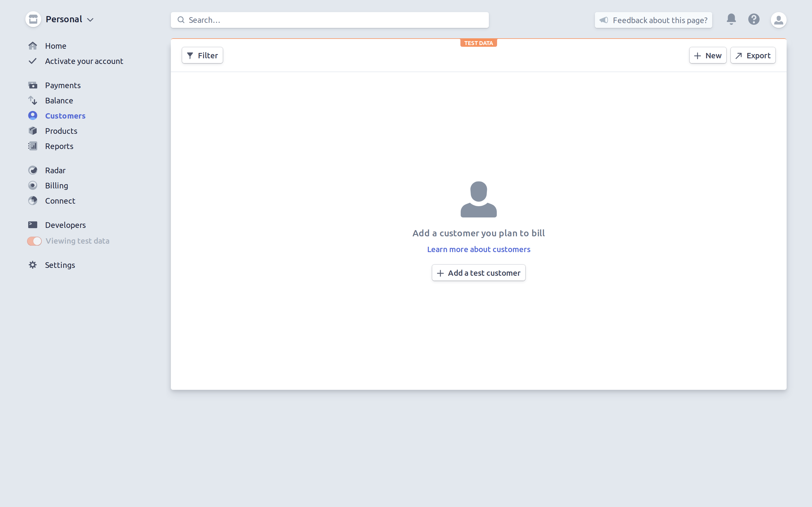This screenshot has height=507, width=812.
Task: Click the Reports sidebar icon
Action: coord(33,145)
